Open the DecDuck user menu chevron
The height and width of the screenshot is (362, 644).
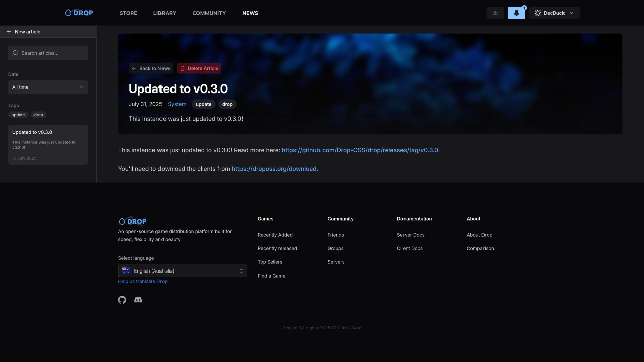572,13
